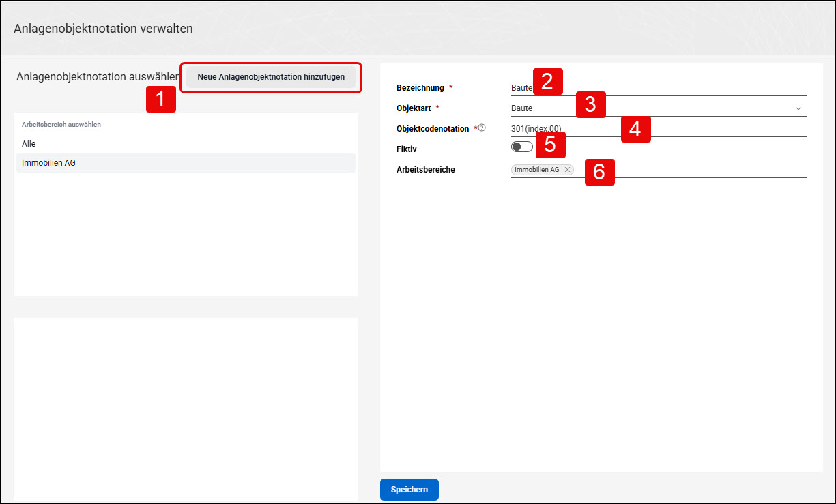Image resolution: width=836 pixels, height=504 pixels.
Task: Click the Objektart combo box showing Baute
Action: (659, 108)
